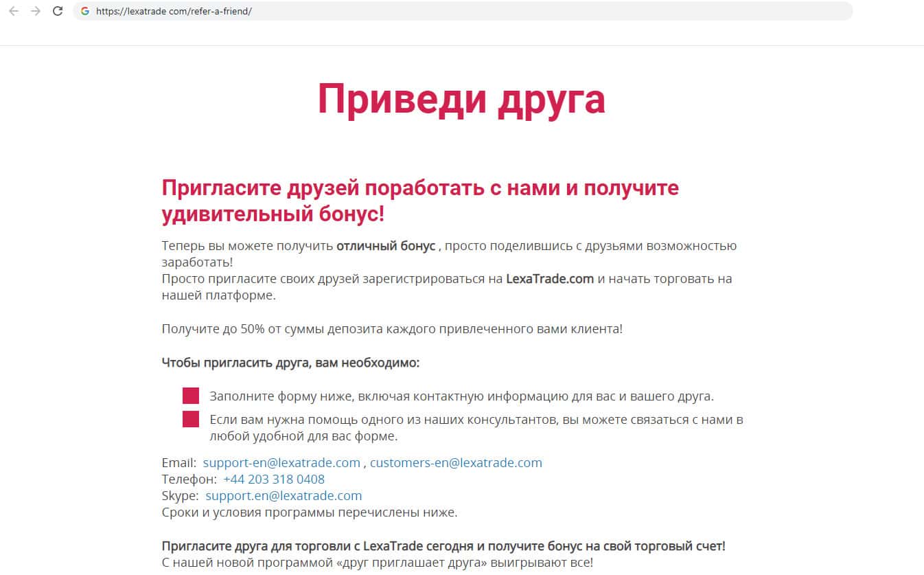Click the list item "Если вам нужна помощь"

(476, 428)
